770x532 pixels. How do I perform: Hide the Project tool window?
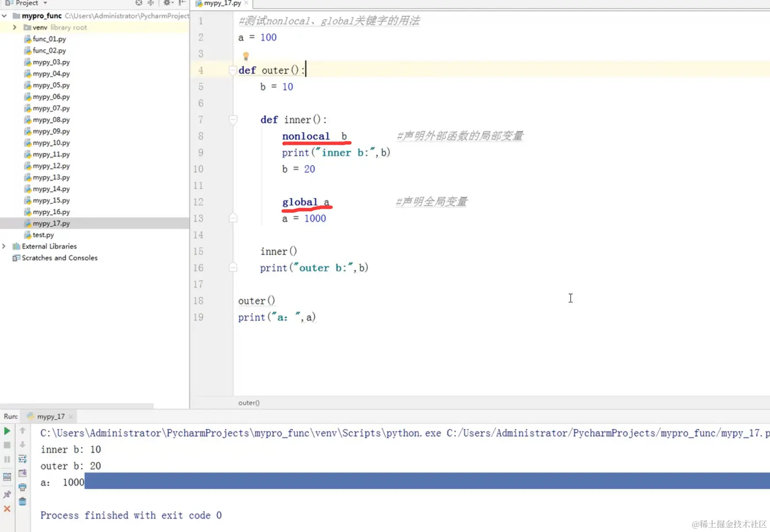182,3
